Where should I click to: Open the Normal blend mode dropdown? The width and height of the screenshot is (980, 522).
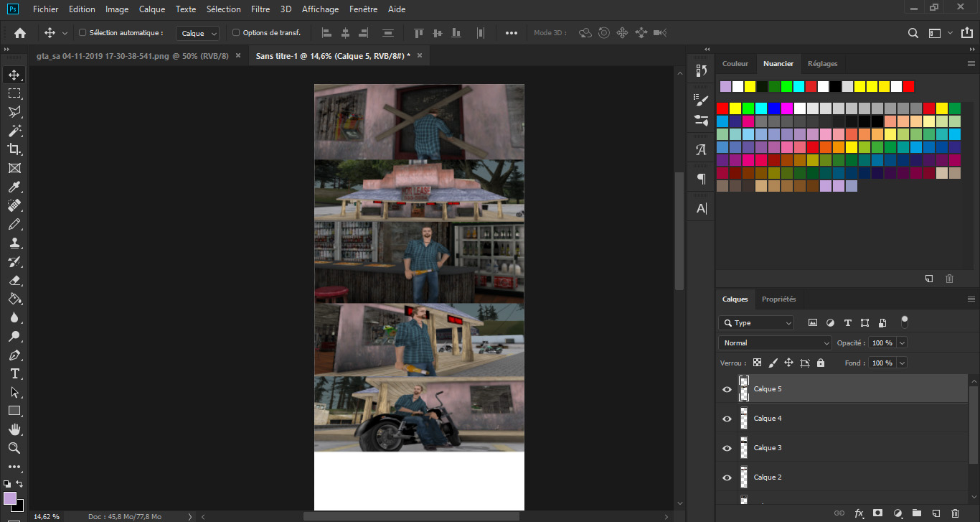pos(775,343)
